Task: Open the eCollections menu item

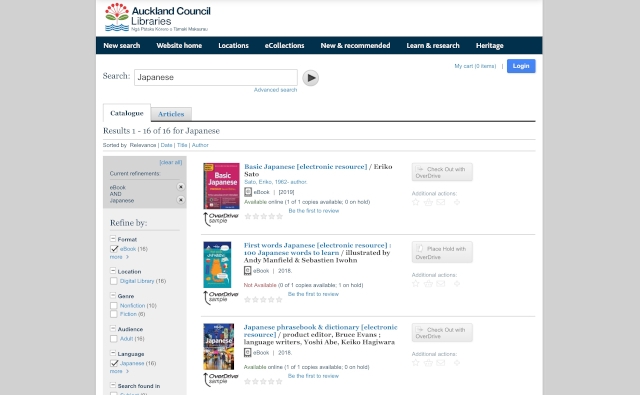Action: [x=284, y=46]
